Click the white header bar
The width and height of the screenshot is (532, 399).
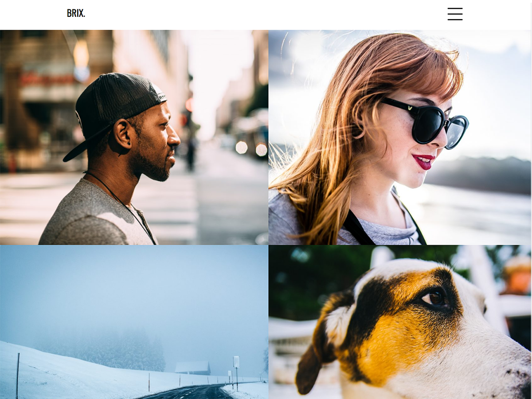pos(266,15)
